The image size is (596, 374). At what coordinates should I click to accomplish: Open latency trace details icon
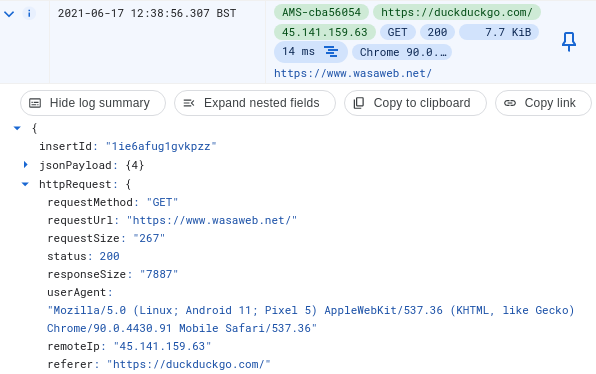click(331, 52)
